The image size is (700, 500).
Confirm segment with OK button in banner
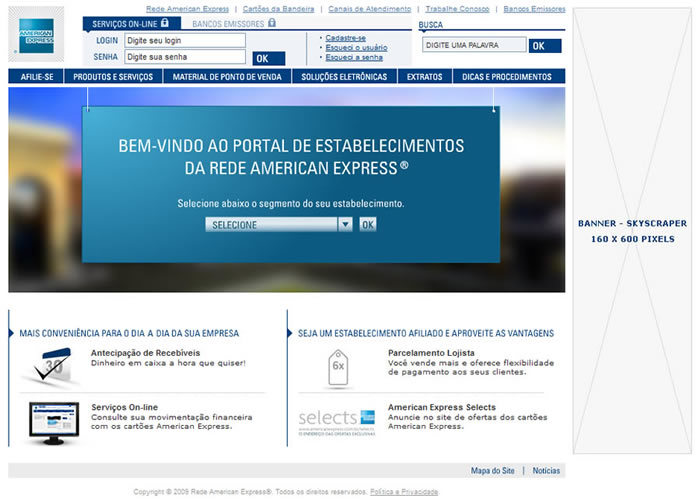coord(368,225)
